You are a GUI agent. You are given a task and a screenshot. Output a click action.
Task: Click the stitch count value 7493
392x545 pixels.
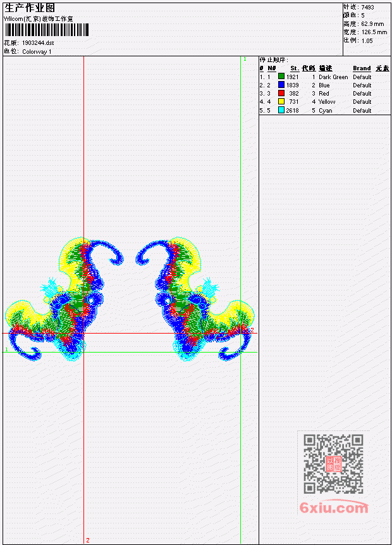(368, 7)
